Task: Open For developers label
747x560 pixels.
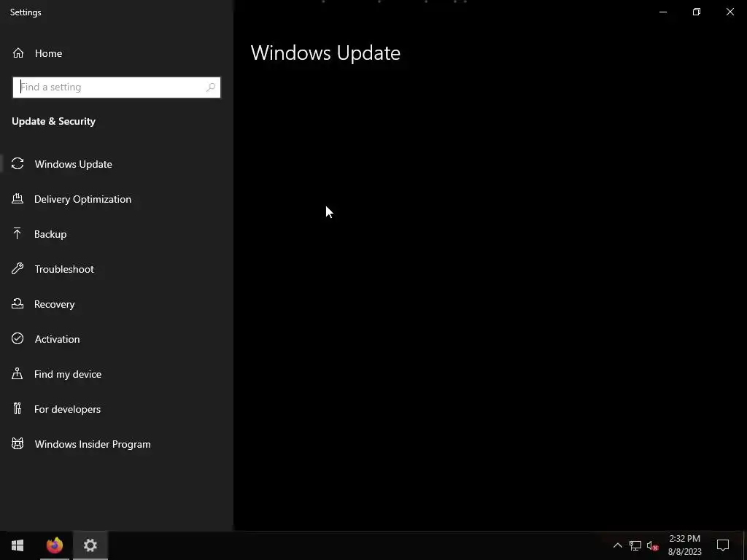Action: pyautogui.click(x=67, y=409)
